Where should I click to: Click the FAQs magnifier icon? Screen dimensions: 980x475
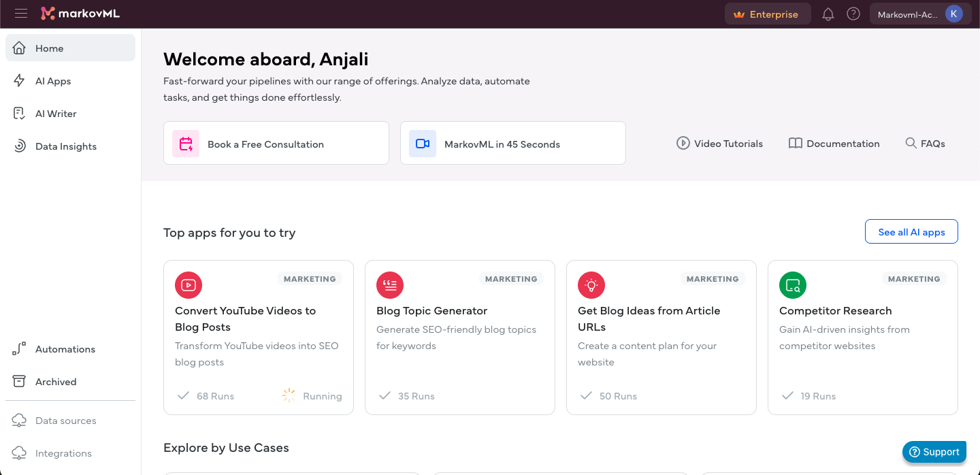click(911, 144)
